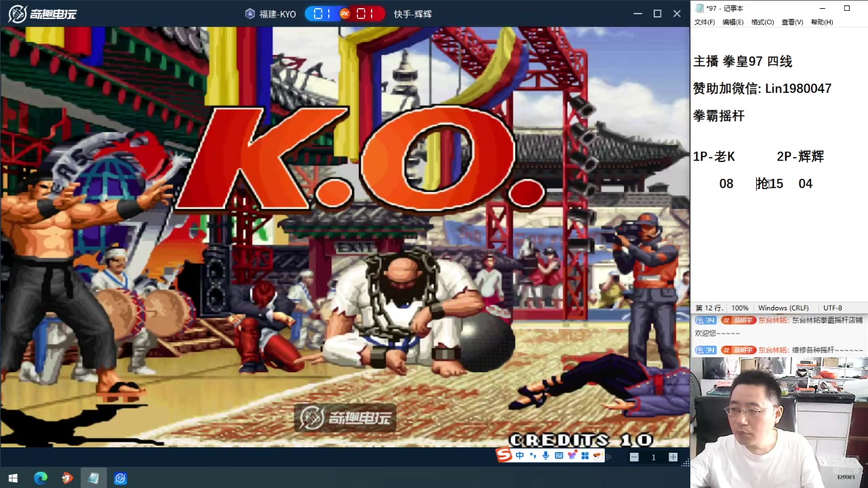
Task: Click the PK badge between the scores
Action: click(344, 14)
